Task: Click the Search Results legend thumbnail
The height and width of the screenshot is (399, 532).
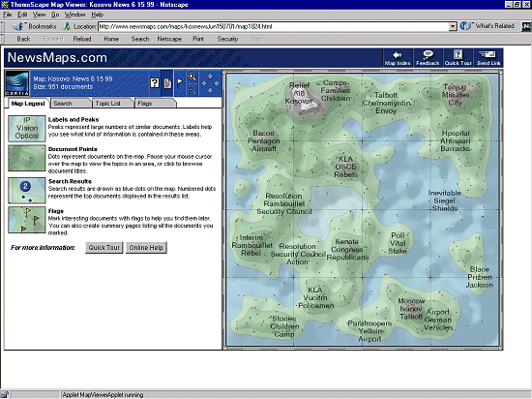Action: (27, 191)
